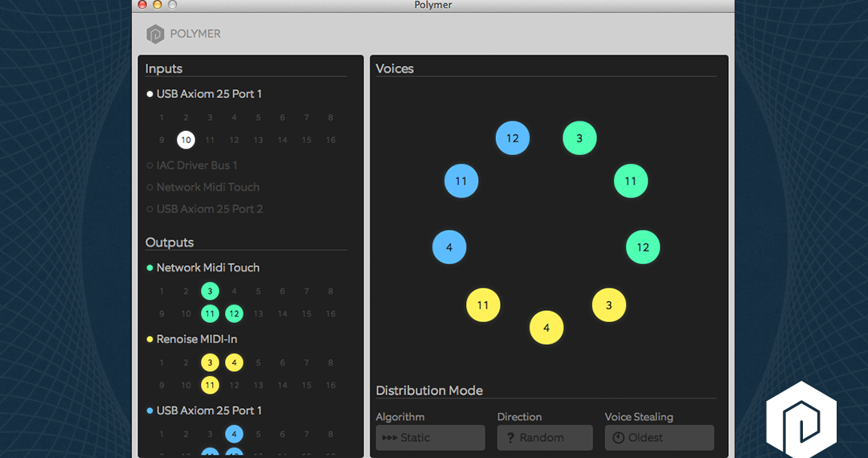This screenshot has height=458, width=868.
Task: Disable channel 12 on Network Midi Touch output
Action: coord(234,313)
